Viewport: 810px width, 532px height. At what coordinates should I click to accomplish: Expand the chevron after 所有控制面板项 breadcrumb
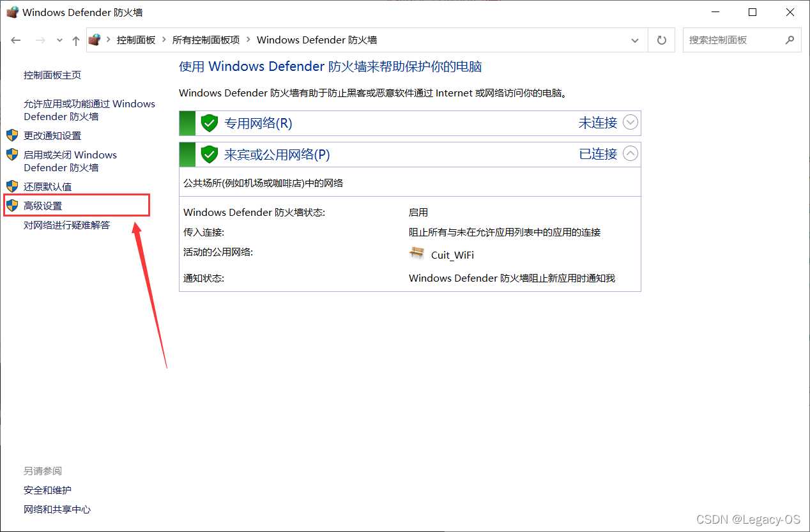pyautogui.click(x=248, y=40)
